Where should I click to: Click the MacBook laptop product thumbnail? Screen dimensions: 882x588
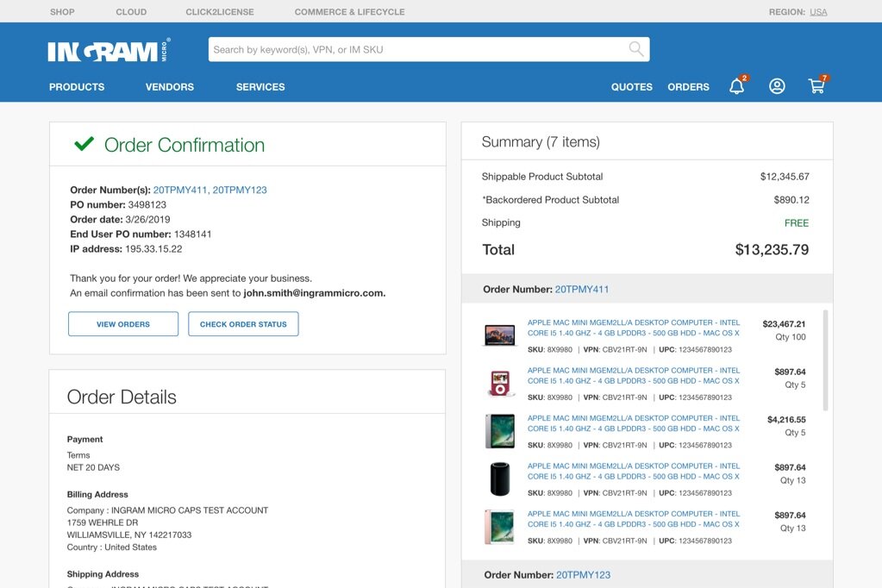(499, 335)
